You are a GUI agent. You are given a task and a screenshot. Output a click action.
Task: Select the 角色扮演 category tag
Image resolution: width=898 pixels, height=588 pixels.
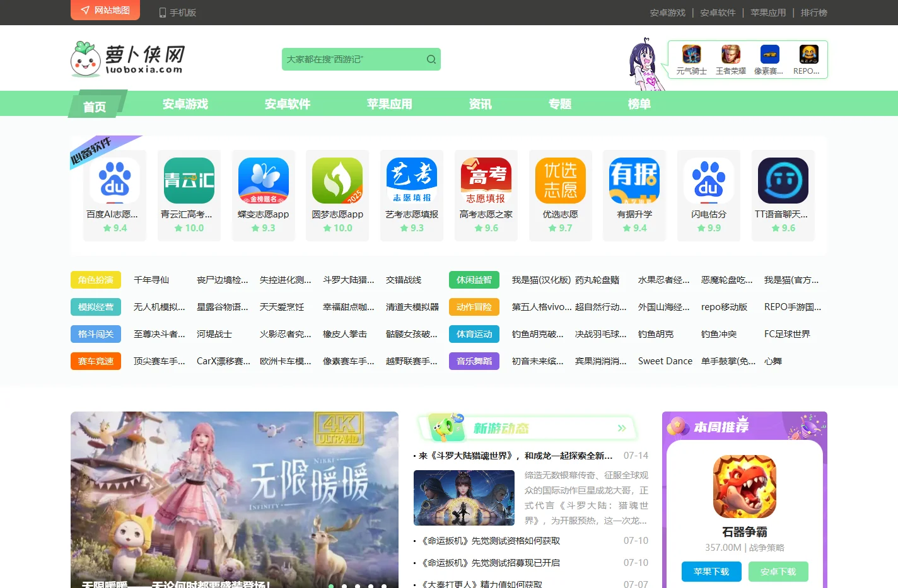pyautogui.click(x=96, y=280)
